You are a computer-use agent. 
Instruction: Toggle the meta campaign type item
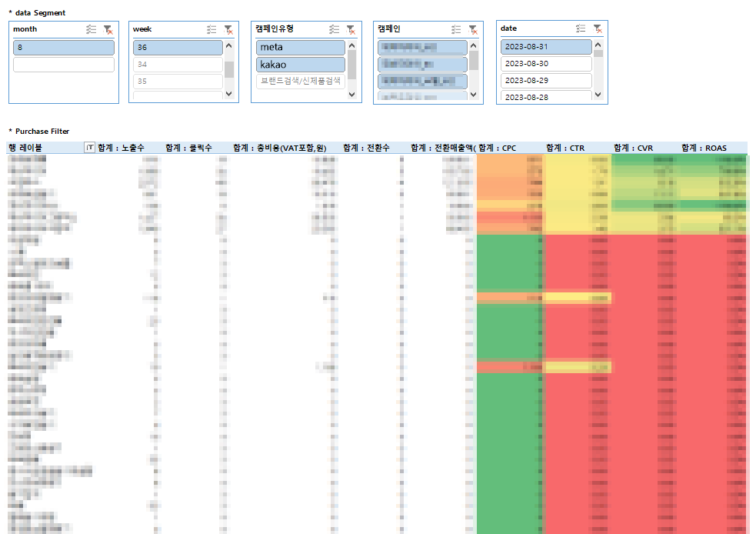(x=301, y=47)
